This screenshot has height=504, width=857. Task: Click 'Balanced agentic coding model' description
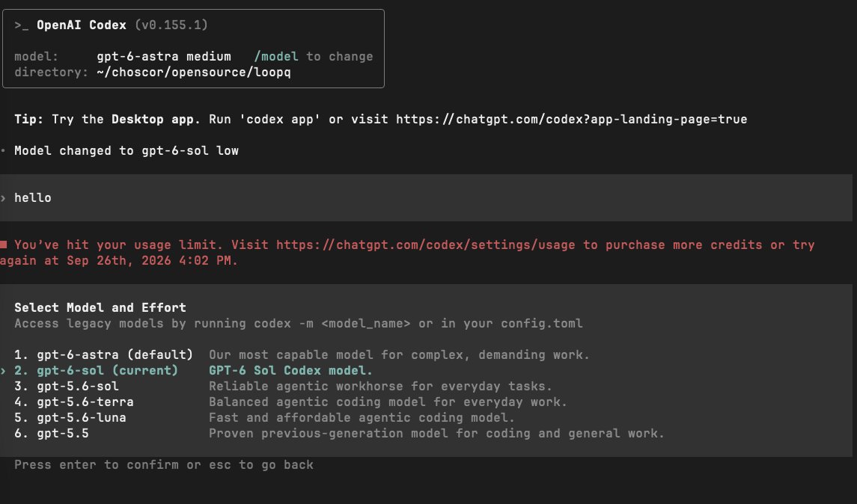pos(388,402)
